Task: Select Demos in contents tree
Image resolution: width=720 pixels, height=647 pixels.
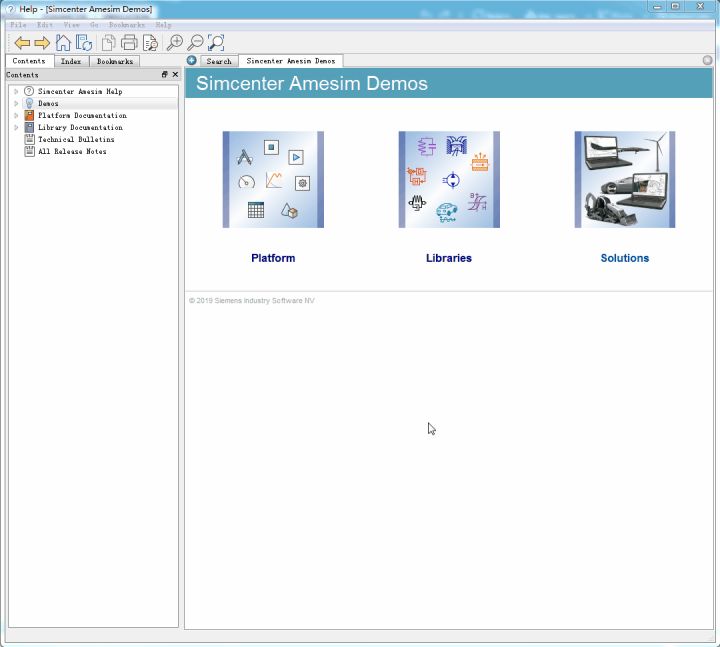Action: point(48,103)
